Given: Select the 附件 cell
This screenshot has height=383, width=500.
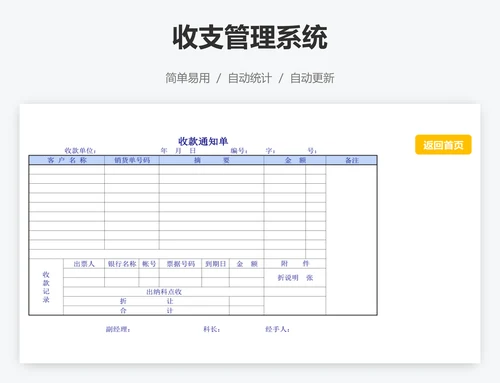Looking at the screenshot, I should 295,264.
